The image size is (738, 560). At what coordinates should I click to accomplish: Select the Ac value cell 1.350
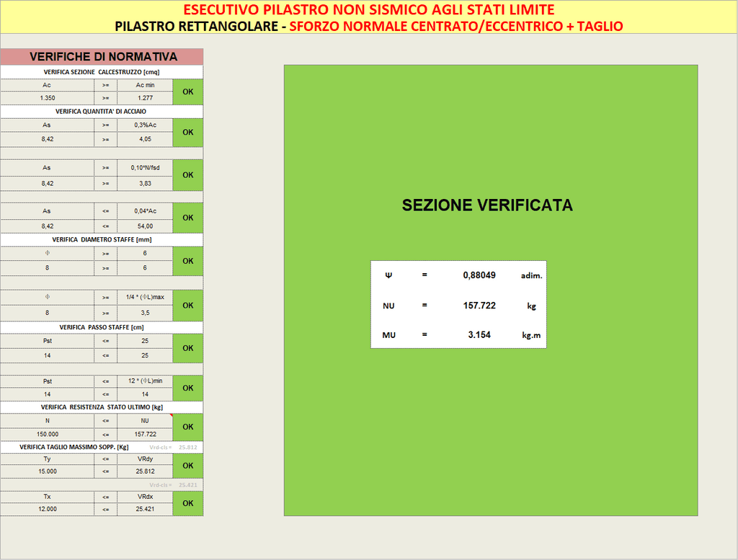point(47,98)
